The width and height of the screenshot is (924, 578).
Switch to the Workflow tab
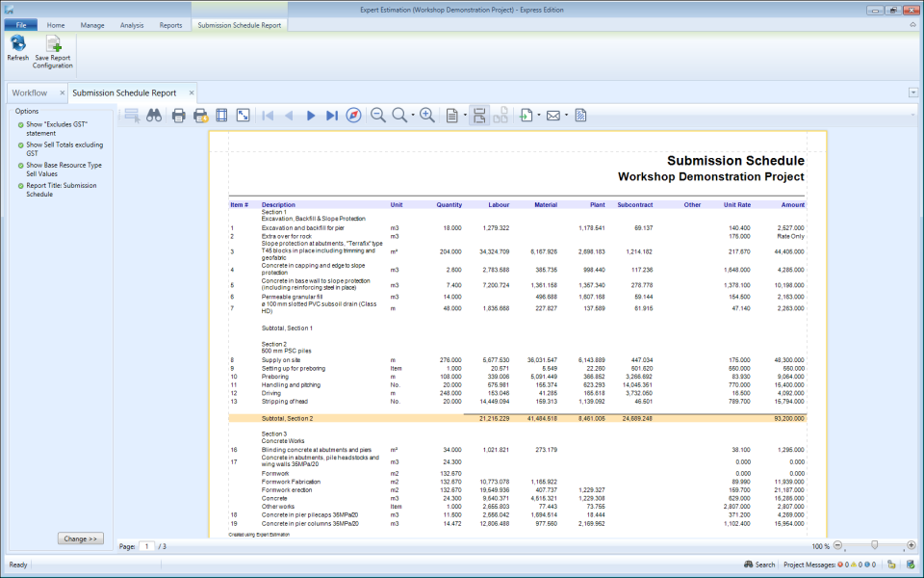30,92
